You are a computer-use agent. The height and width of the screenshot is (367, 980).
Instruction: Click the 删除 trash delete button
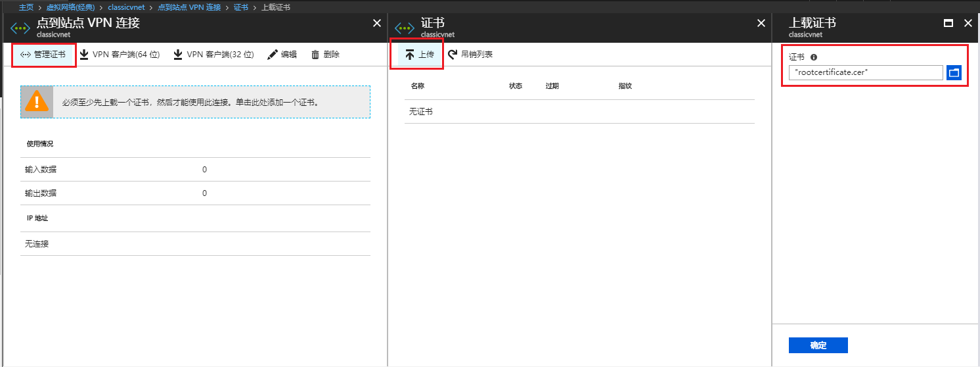point(325,55)
